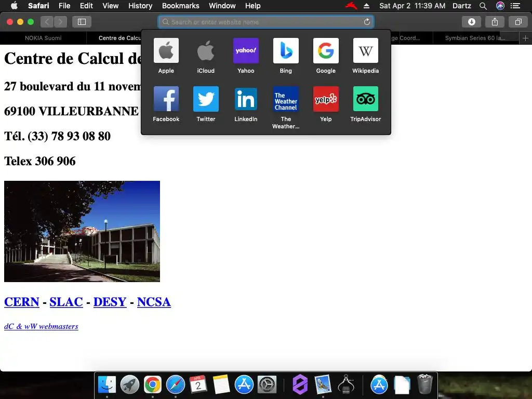Open the Facebook favorite tile
532x399 pixels.
[x=166, y=99]
